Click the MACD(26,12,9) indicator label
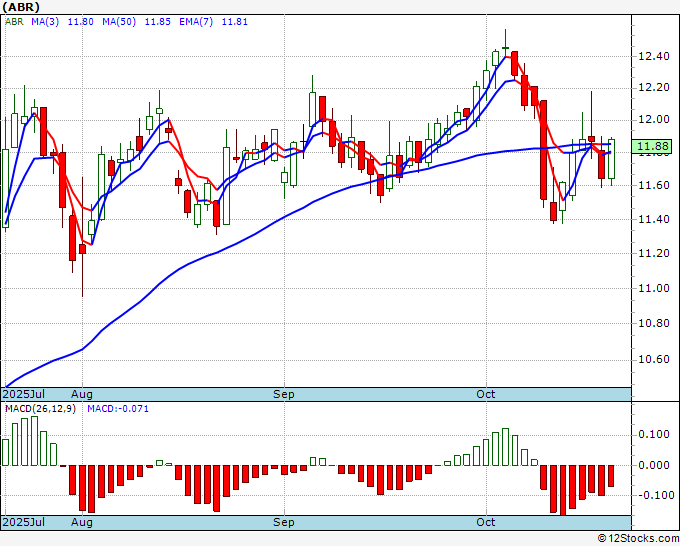 point(40,409)
